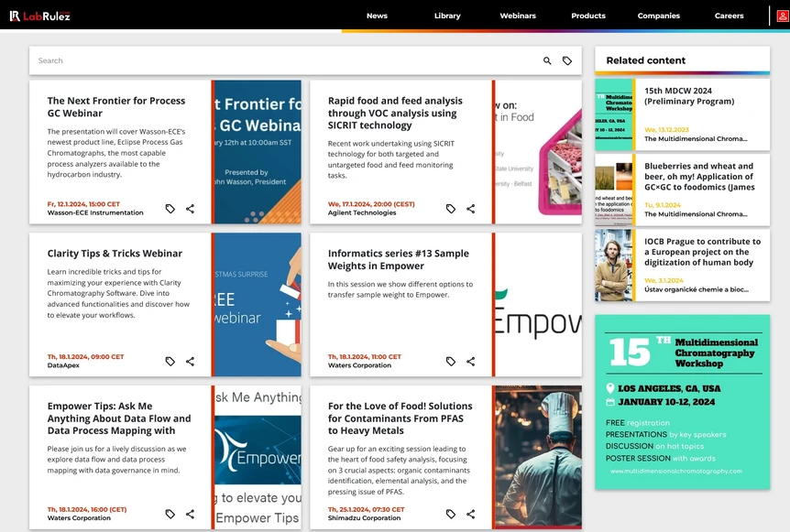Click the date Th, 18.1.2024, 11:00 CET
The image size is (790, 532).
[x=365, y=357]
